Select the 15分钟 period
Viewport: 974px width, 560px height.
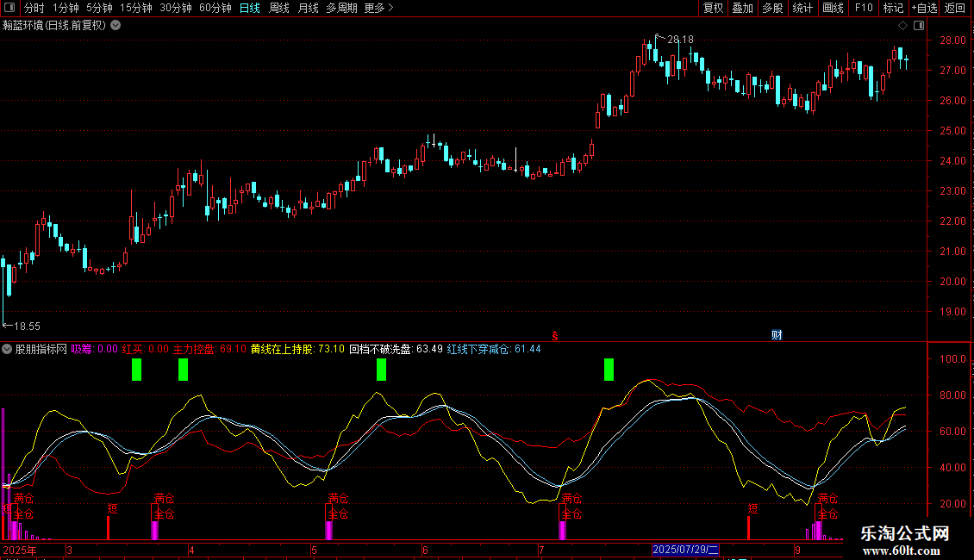click(136, 8)
